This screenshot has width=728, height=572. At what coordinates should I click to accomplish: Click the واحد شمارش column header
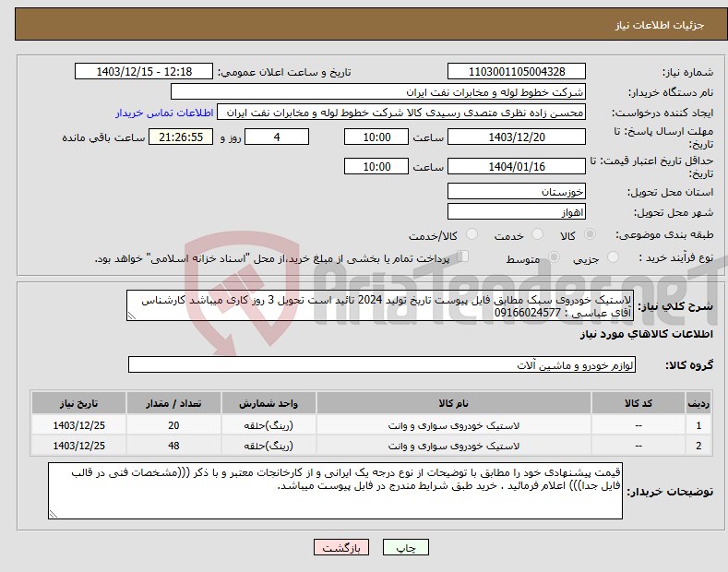[x=269, y=403]
